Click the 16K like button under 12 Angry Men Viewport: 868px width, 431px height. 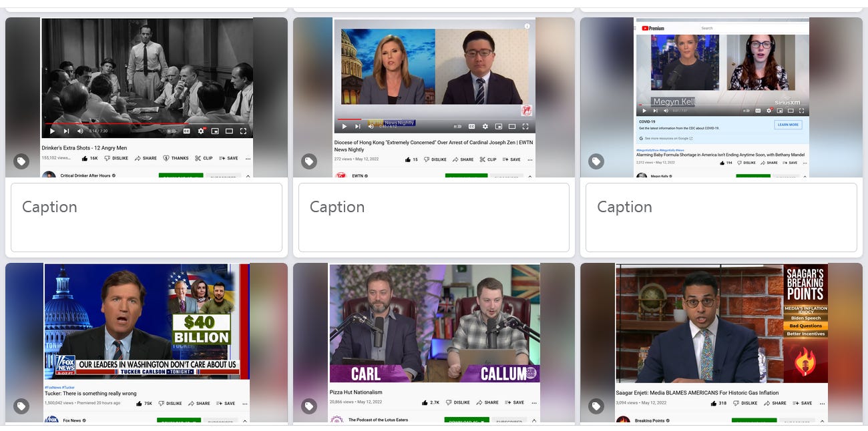(x=89, y=158)
